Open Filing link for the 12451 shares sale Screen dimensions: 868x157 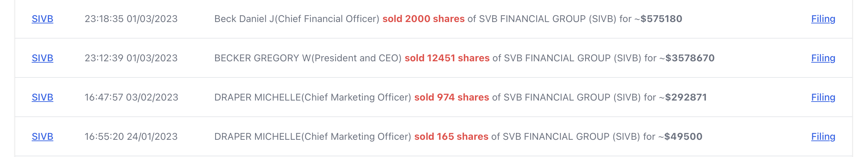pyautogui.click(x=823, y=58)
